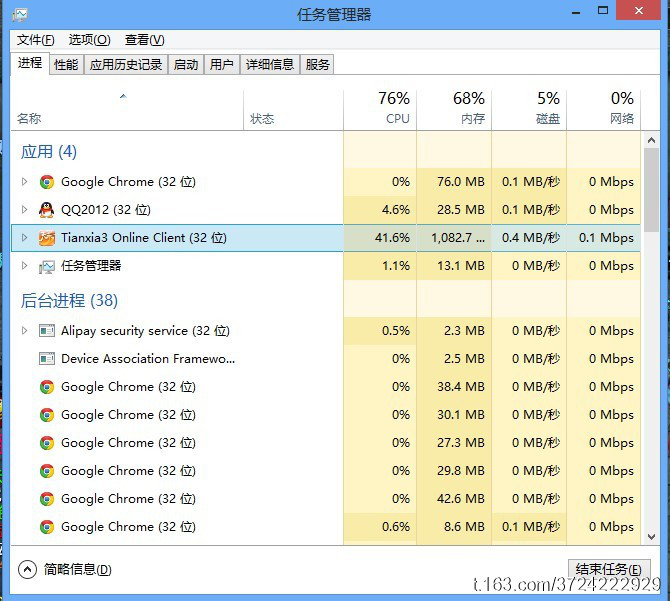Select the QQ2012 (32 位) row name
Viewport: 670px width, 601px height.
(106, 210)
